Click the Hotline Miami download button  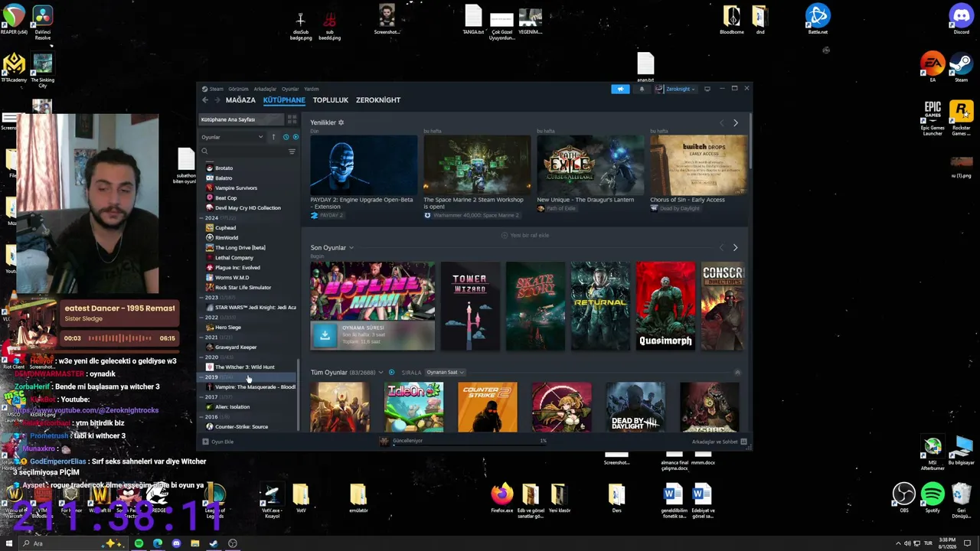point(325,335)
